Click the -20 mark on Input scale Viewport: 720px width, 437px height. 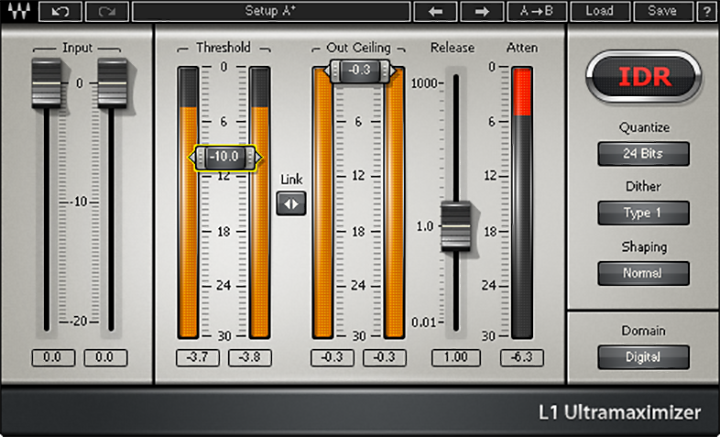click(79, 321)
